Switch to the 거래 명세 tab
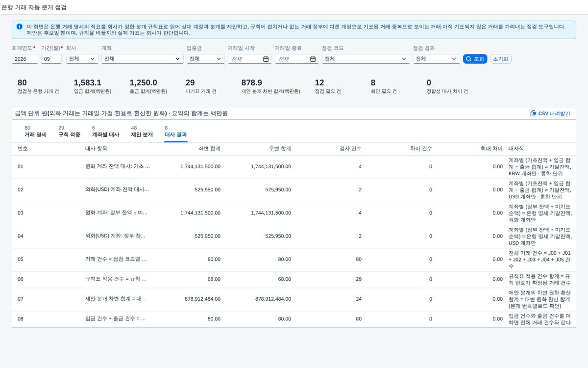This screenshot has width=588, height=368. click(35, 131)
